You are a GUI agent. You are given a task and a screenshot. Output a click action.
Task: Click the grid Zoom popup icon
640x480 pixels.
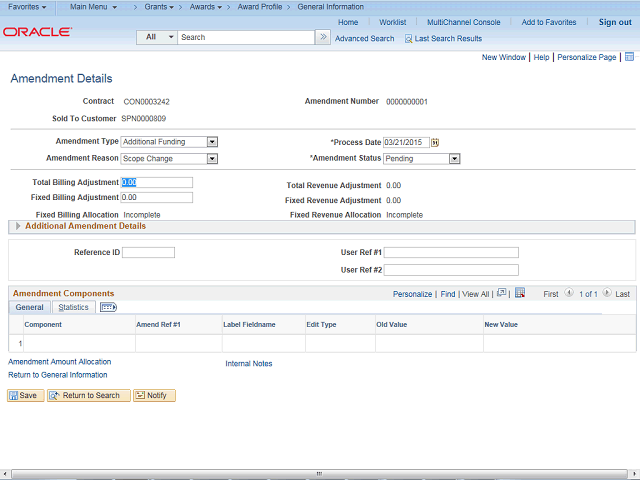pos(503,294)
